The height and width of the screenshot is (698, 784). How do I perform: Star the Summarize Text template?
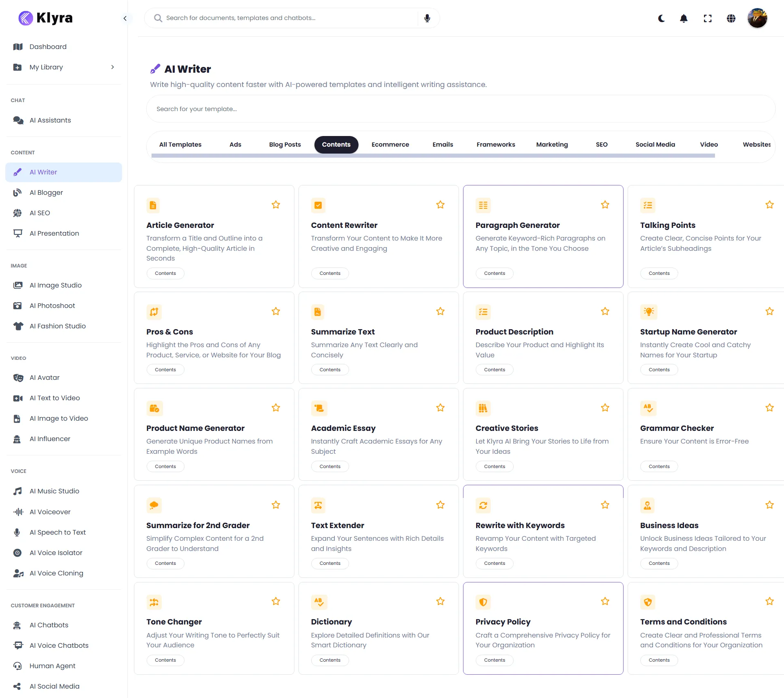(x=440, y=311)
